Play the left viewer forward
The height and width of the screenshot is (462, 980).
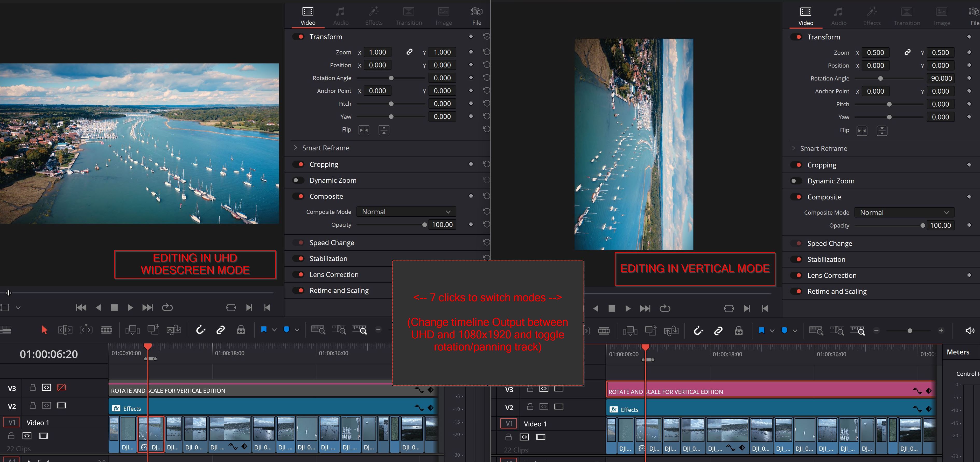(130, 307)
